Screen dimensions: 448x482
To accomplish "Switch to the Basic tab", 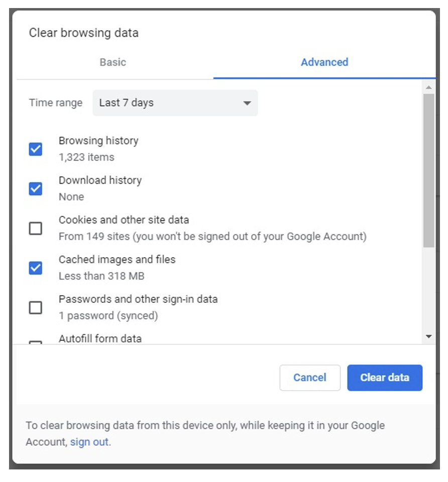I will [113, 62].
